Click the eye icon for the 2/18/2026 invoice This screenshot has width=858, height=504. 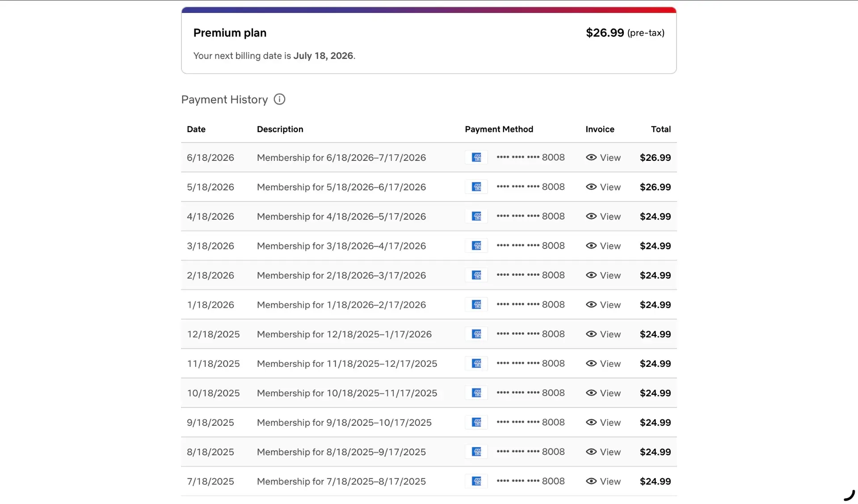(x=591, y=275)
